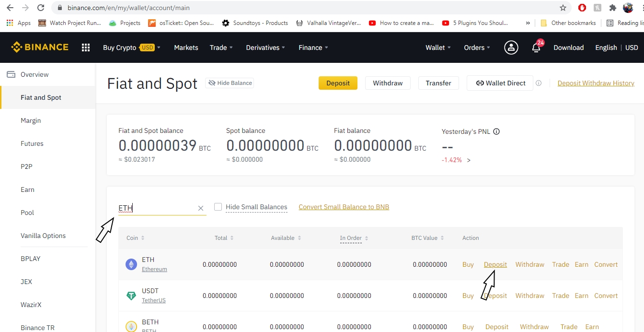Expand the Trade dropdown menu
Image resolution: width=644 pixels, height=332 pixels.
[x=221, y=47]
